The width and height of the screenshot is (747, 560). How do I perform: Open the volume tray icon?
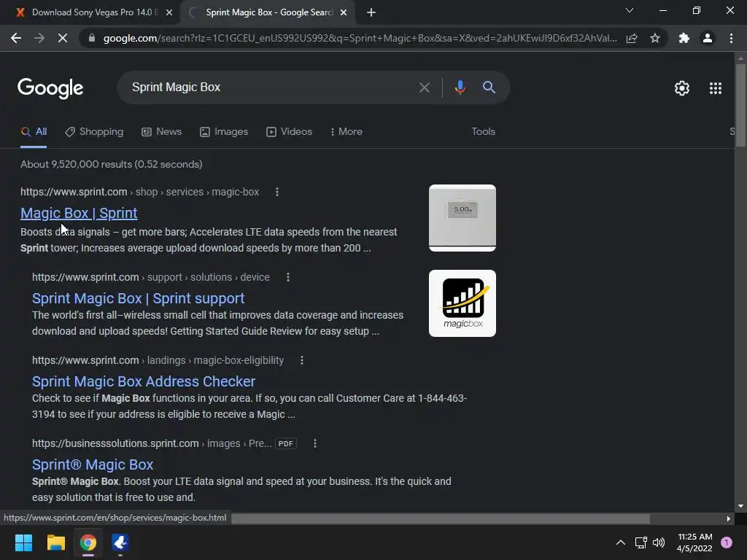click(659, 542)
